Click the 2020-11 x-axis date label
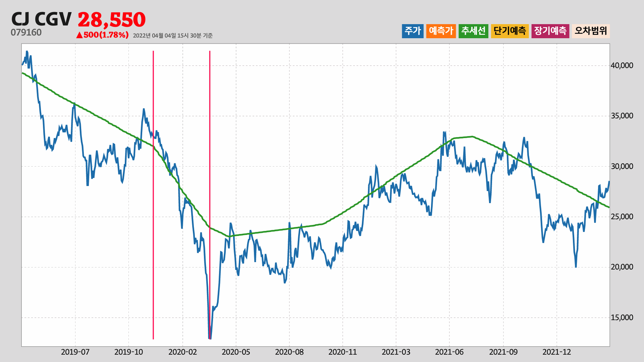 point(342,352)
